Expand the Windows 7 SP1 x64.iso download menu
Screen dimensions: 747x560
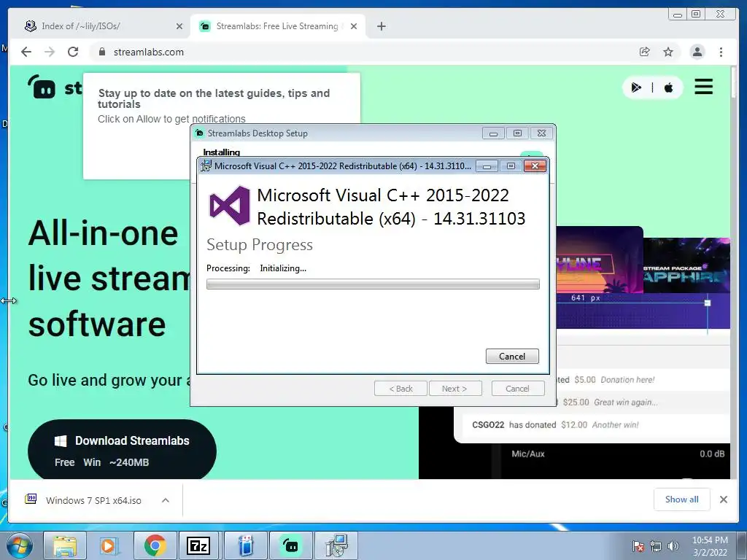click(166, 500)
